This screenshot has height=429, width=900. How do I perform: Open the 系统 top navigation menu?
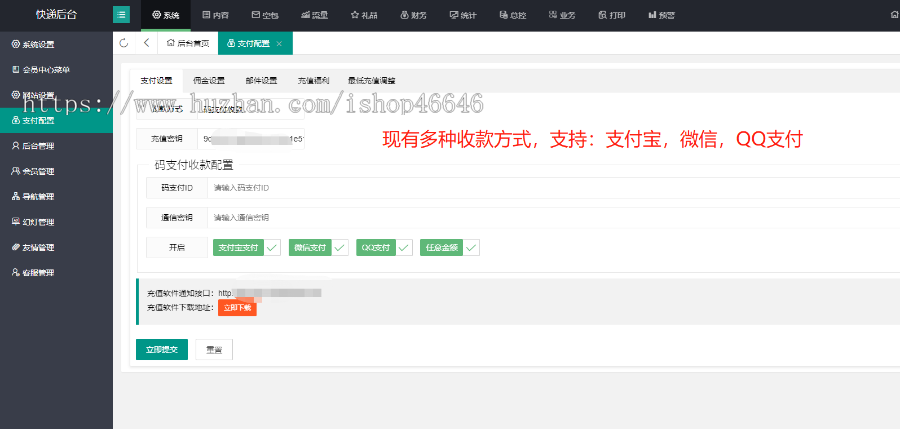(x=165, y=16)
